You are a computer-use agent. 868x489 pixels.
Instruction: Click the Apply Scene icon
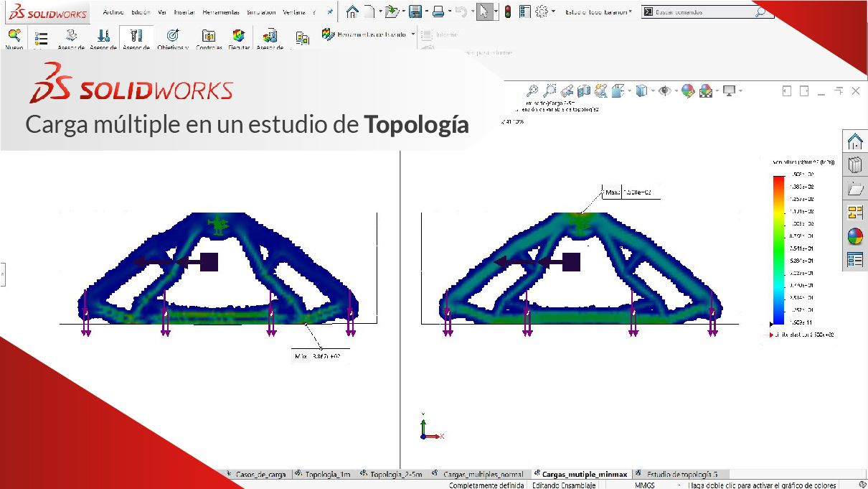pyautogui.click(x=706, y=90)
